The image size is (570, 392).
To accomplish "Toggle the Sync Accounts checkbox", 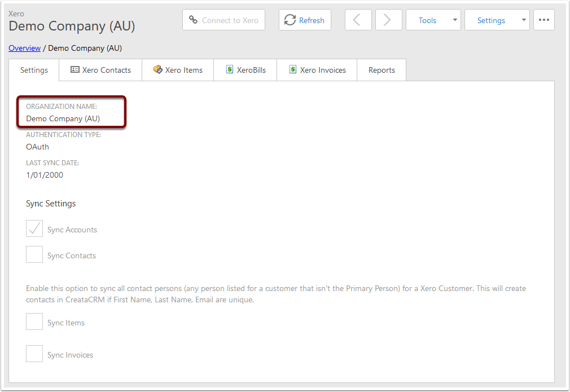I will pyautogui.click(x=34, y=228).
